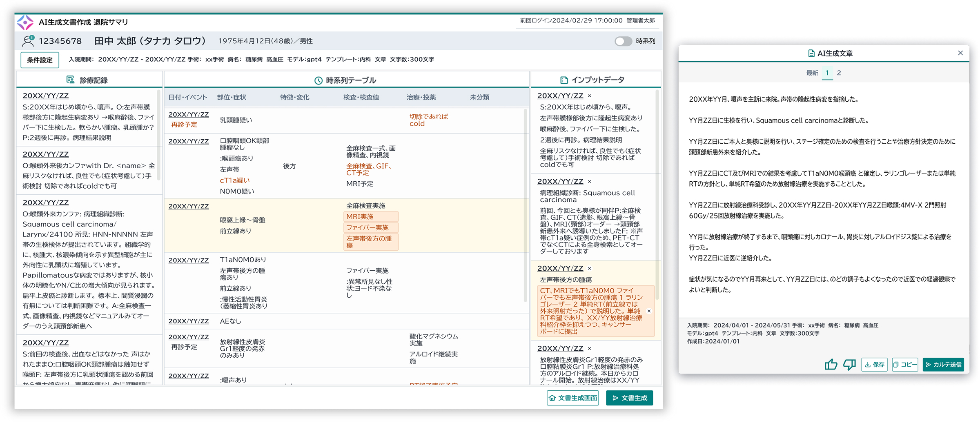Open the 条件設定 settings button
This screenshot has height=423, width=980.
[x=40, y=60]
